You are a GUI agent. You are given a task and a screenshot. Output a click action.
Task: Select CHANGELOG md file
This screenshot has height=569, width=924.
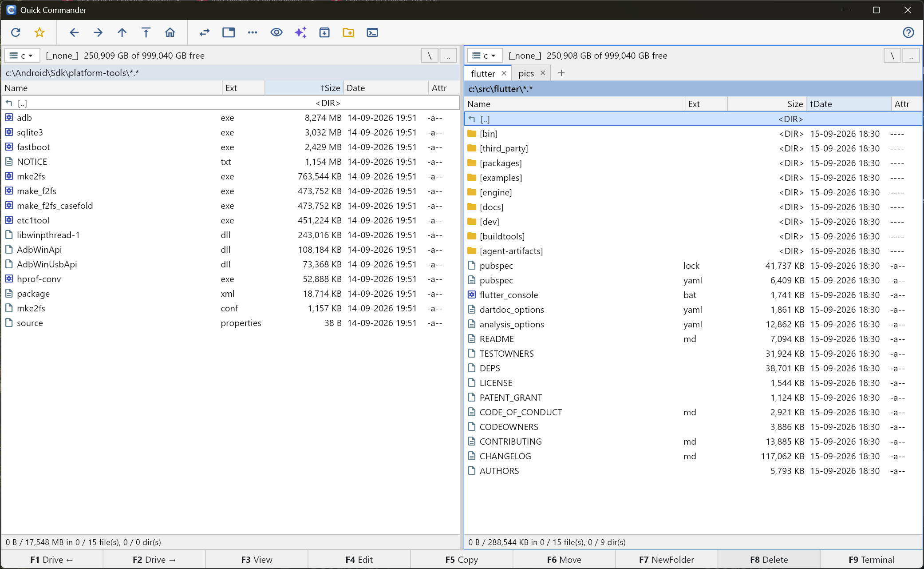tap(693, 456)
